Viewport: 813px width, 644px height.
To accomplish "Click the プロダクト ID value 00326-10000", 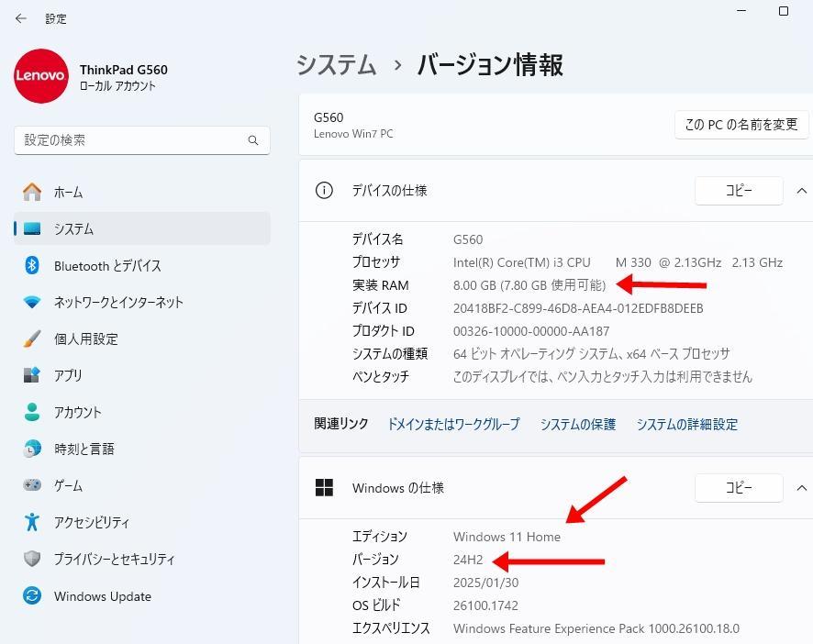I will 531,331.
